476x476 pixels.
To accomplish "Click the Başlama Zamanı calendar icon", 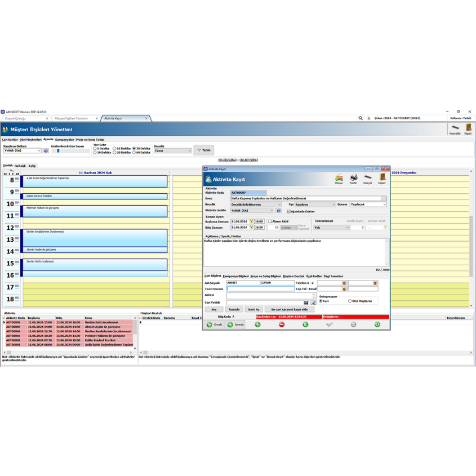I will (x=251, y=221).
